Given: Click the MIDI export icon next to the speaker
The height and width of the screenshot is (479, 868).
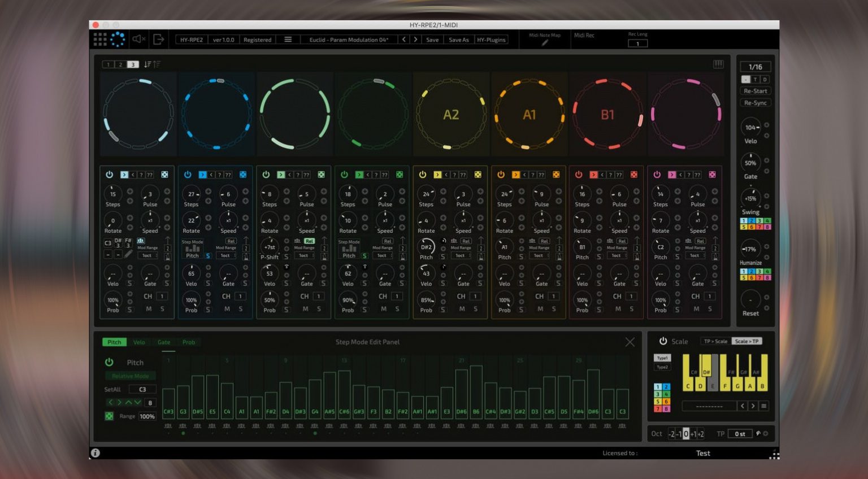Looking at the screenshot, I should [x=158, y=40].
